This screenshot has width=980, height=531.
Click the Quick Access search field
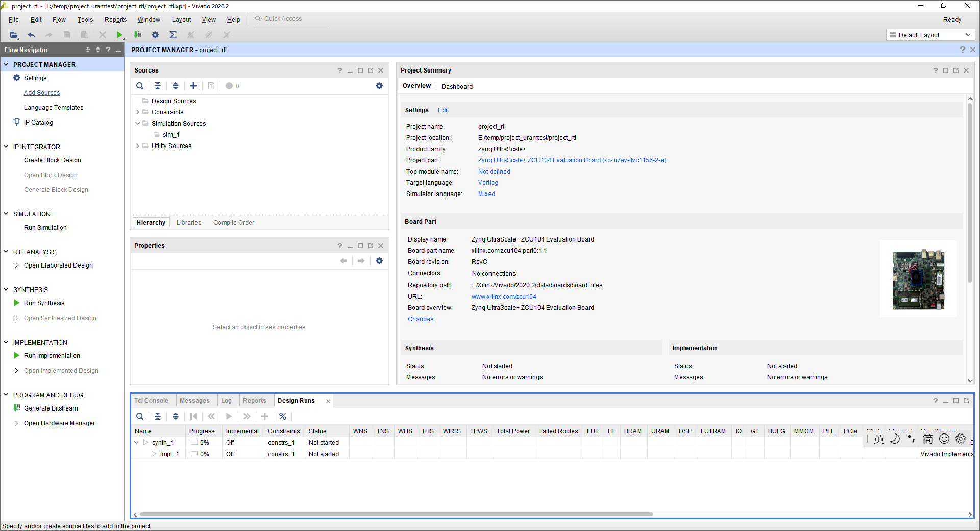pos(291,19)
